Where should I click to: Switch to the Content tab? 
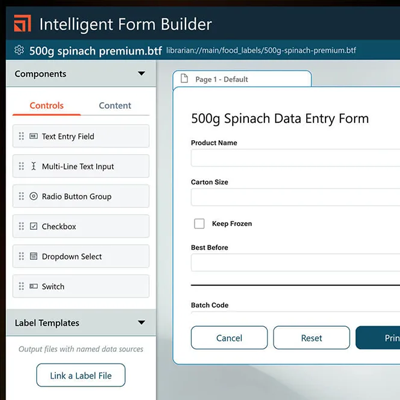pyautogui.click(x=115, y=105)
